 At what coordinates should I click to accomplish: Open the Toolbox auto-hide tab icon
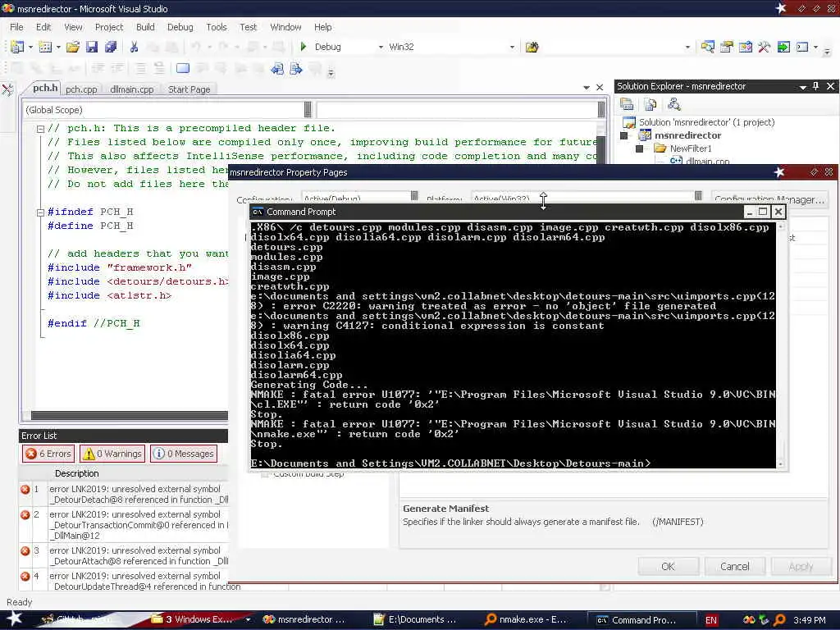(x=7, y=89)
